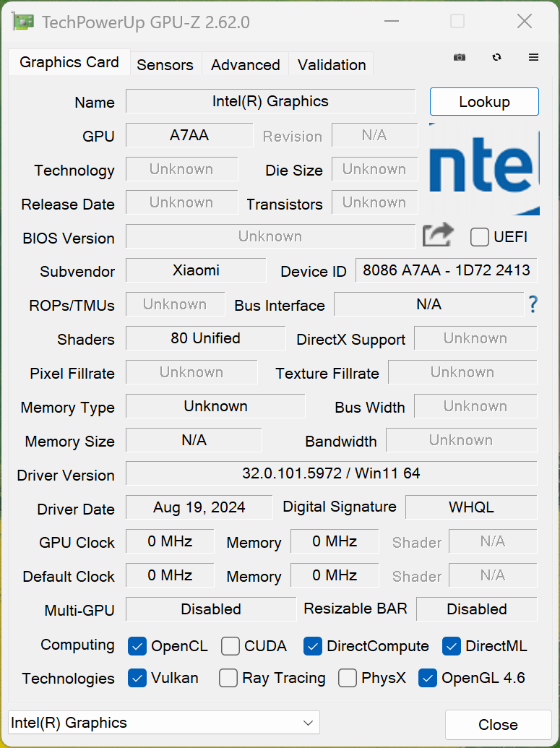560x748 pixels.
Task: Enable the Ray Tracing checkbox
Action: (x=228, y=678)
